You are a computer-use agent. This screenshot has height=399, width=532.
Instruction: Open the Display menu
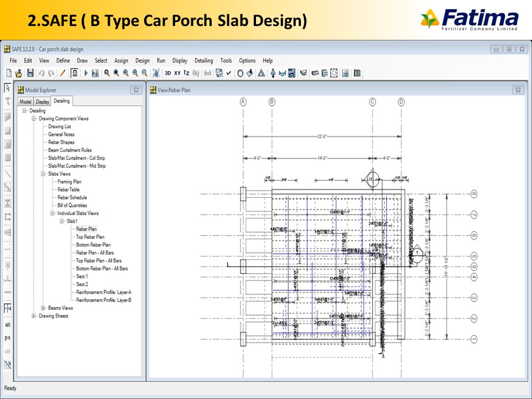point(180,61)
